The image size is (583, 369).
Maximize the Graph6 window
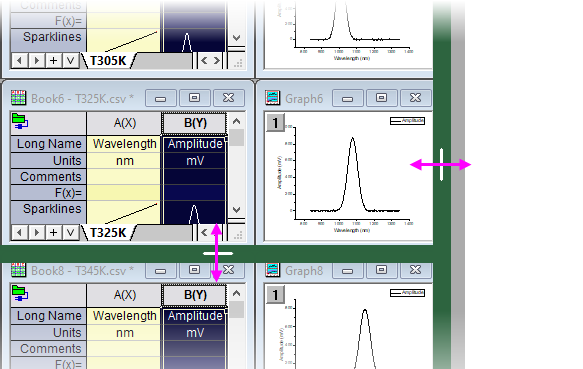coord(381,98)
